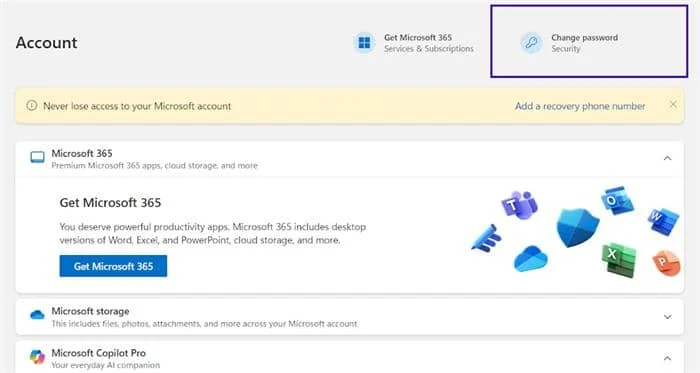Click 'Never lose access to your Microsoft account' text
700x373 pixels.
click(x=137, y=106)
